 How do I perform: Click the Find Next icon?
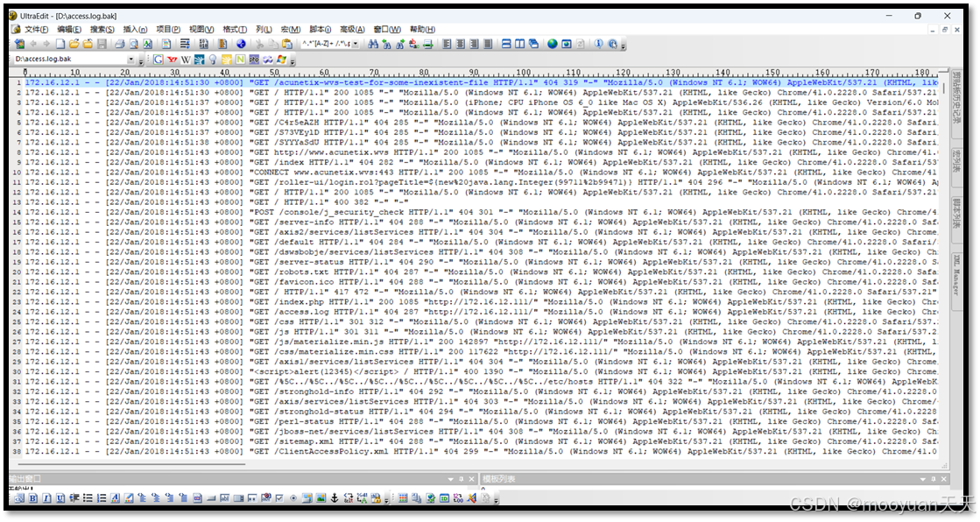click(400, 44)
